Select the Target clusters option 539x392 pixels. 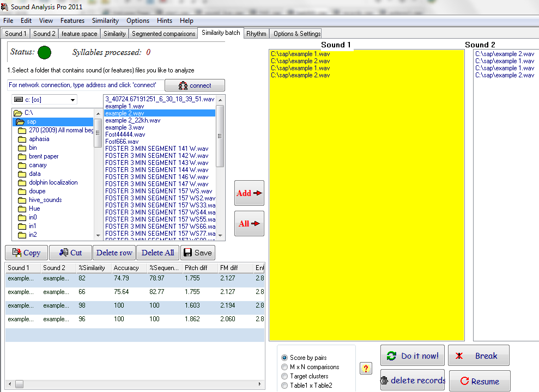click(284, 376)
